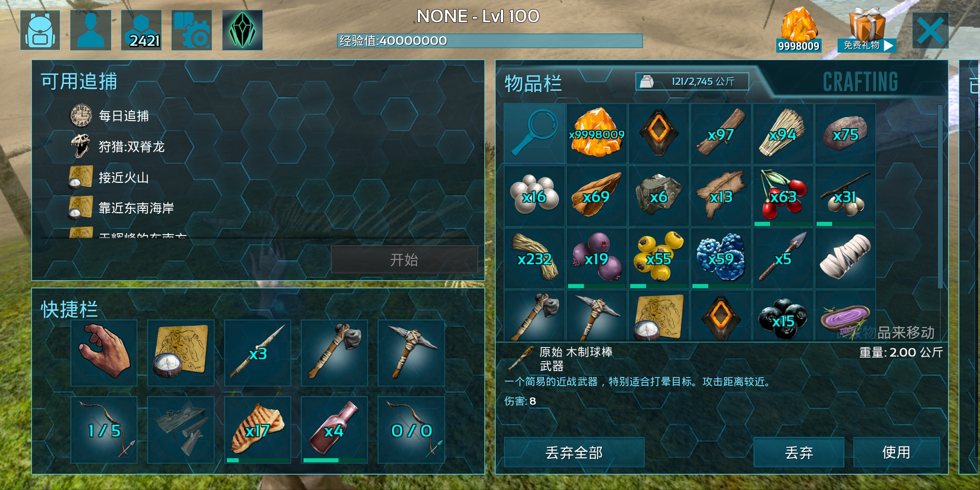
Task: Open engram points icon showing 2421
Action: click(142, 30)
